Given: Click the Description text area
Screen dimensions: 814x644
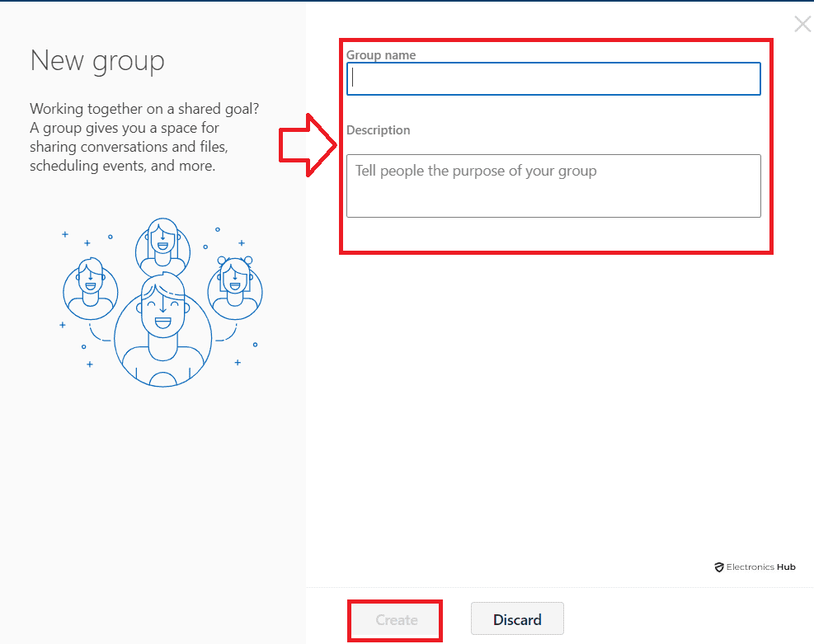Looking at the screenshot, I should click(553, 186).
